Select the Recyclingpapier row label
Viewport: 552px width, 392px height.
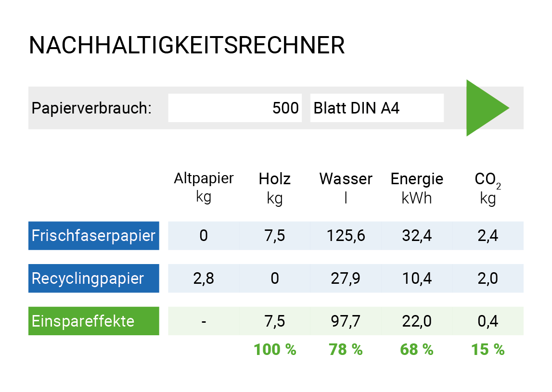point(94,278)
